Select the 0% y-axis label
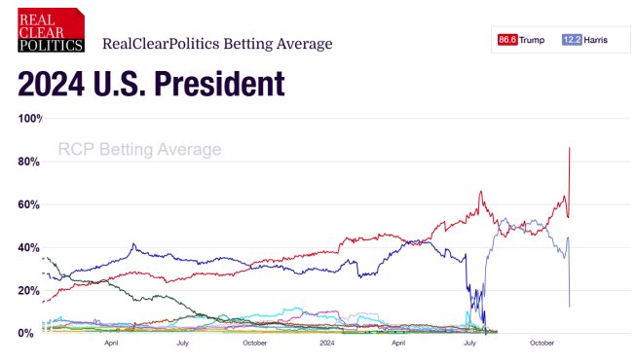The image size is (636, 364). click(26, 333)
